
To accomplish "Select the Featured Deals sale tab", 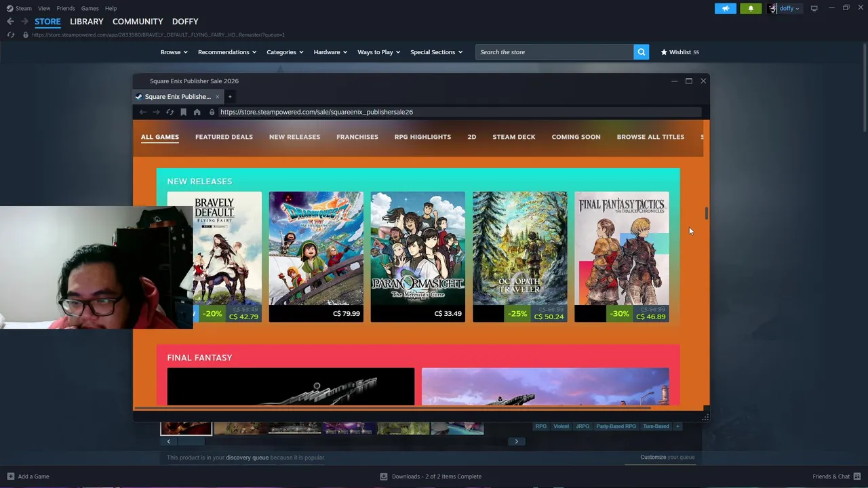I will tap(224, 137).
